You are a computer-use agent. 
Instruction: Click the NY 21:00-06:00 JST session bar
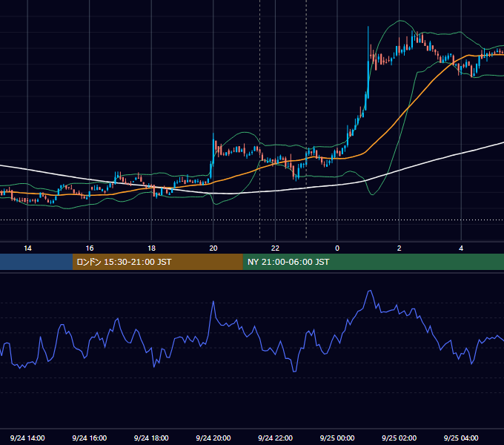373,262
